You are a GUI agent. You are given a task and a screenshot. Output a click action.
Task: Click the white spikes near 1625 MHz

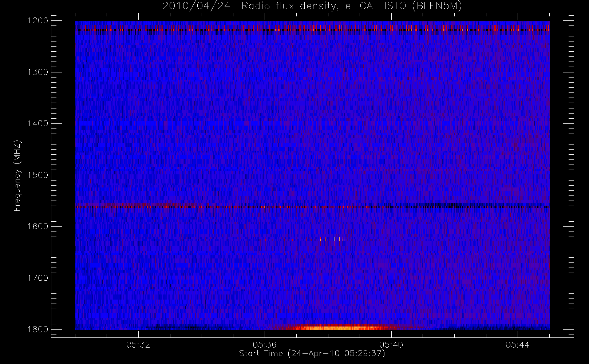(332, 239)
